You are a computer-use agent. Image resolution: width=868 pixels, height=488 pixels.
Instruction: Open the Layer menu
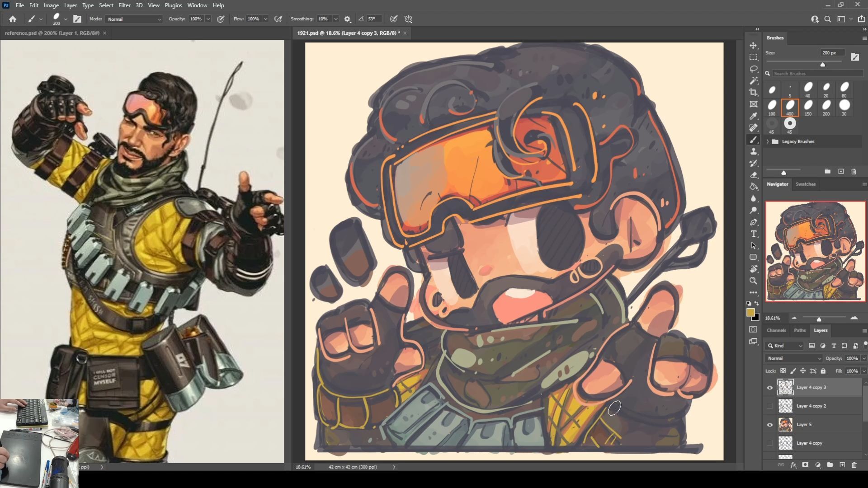(x=70, y=5)
